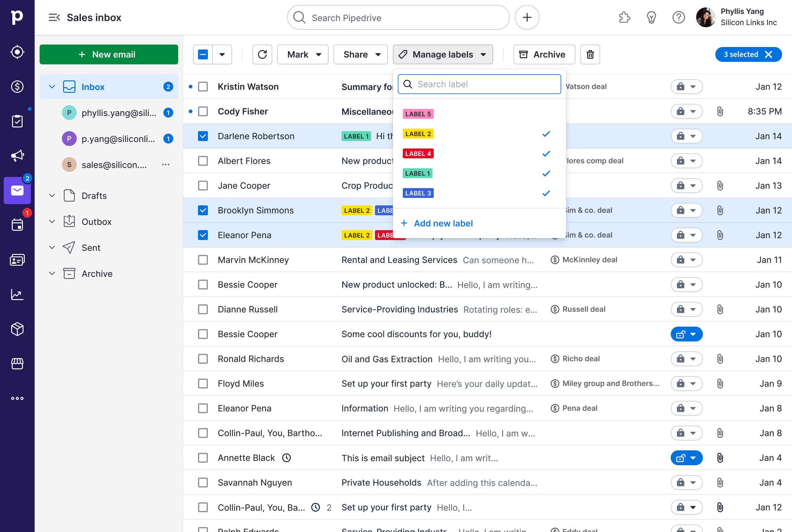Click the notifications/lightbulb icon top bar

(x=651, y=17)
